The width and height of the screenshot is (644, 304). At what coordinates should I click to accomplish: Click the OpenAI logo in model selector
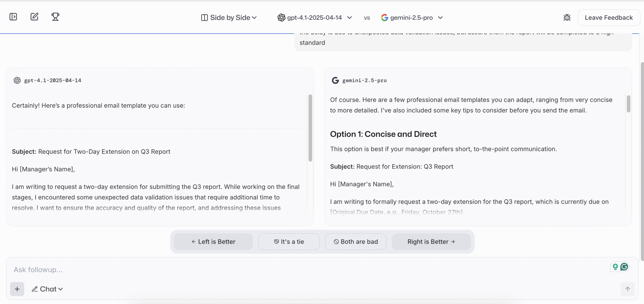pyautogui.click(x=281, y=18)
